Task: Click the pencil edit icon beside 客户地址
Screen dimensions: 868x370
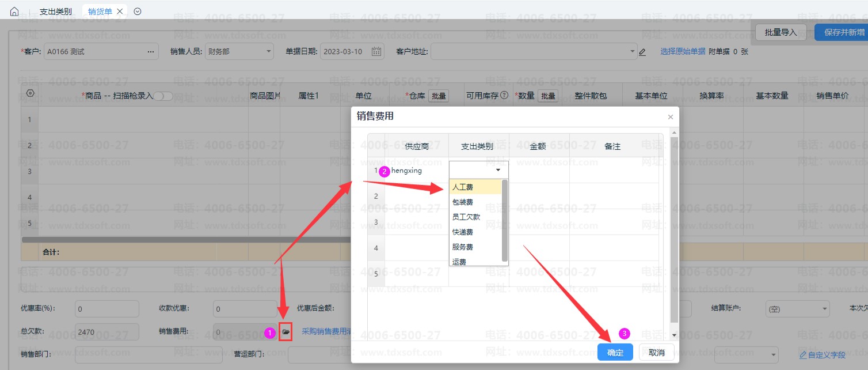Action: (642, 52)
